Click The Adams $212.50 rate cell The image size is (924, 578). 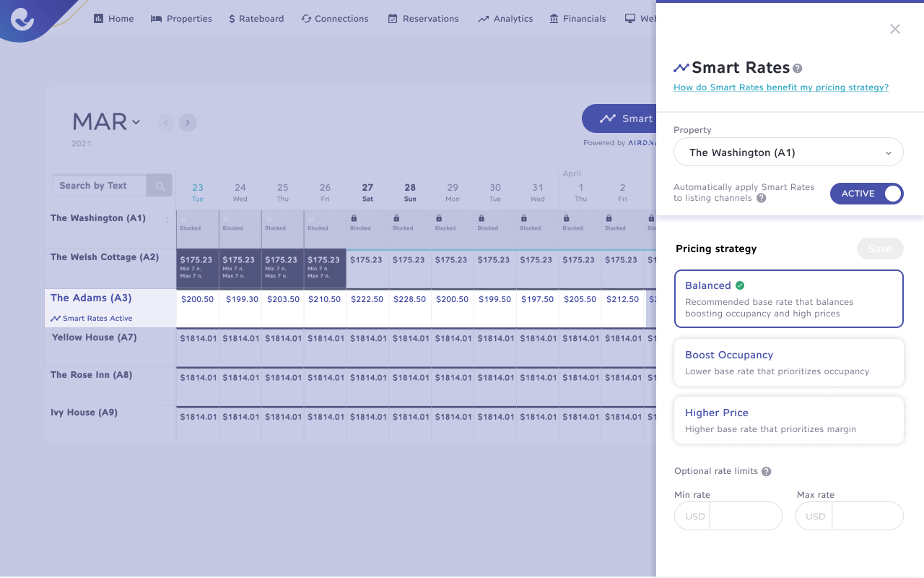[623, 309]
